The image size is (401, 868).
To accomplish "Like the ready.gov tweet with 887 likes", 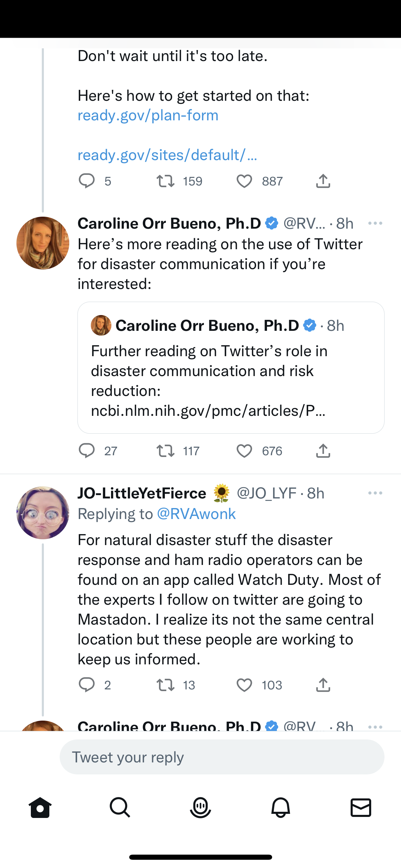I will click(244, 181).
